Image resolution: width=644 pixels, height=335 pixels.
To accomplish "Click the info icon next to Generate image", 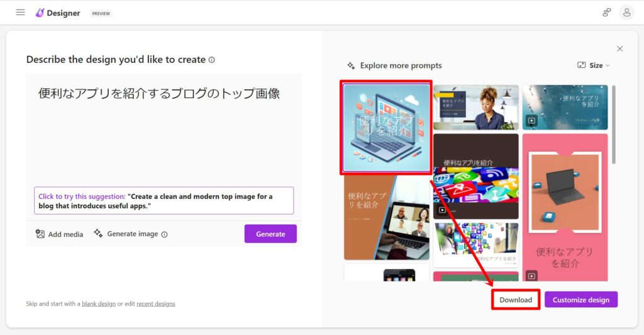I will click(x=164, y=234).
